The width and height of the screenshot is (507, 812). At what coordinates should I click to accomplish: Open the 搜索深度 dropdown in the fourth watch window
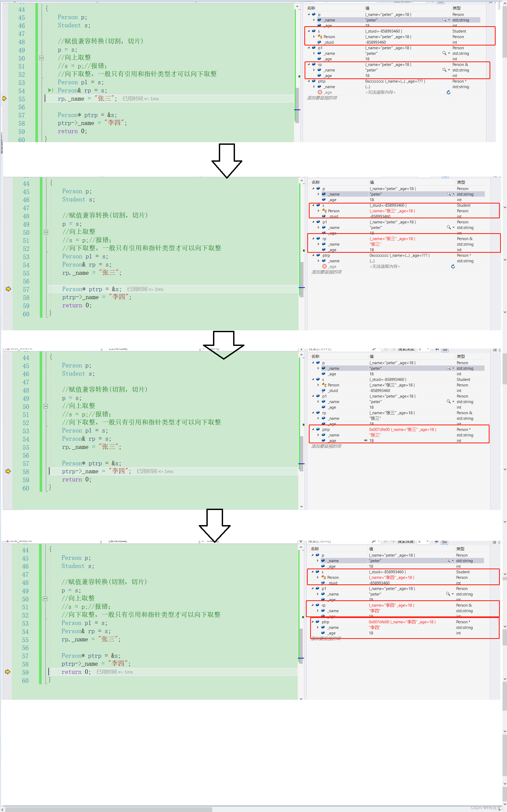click(x=427, y=541)
